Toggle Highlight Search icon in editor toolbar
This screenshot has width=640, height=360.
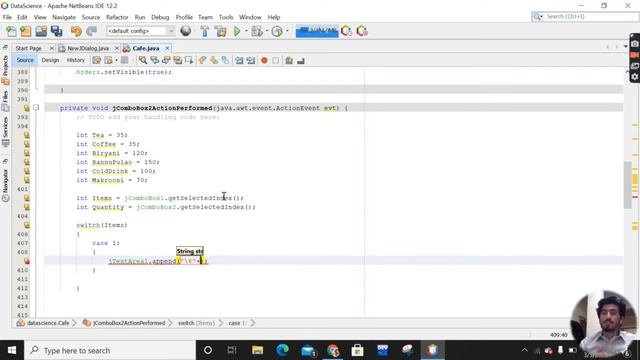click(x=178, y=60)
